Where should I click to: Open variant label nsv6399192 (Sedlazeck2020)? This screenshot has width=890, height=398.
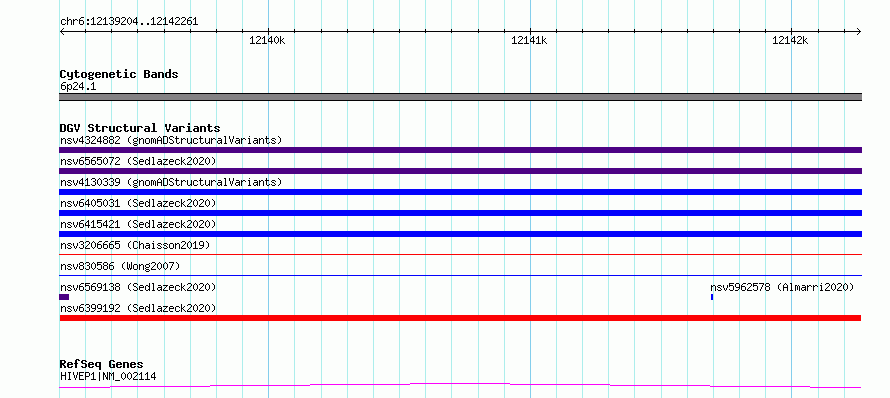tap(138, 308)
